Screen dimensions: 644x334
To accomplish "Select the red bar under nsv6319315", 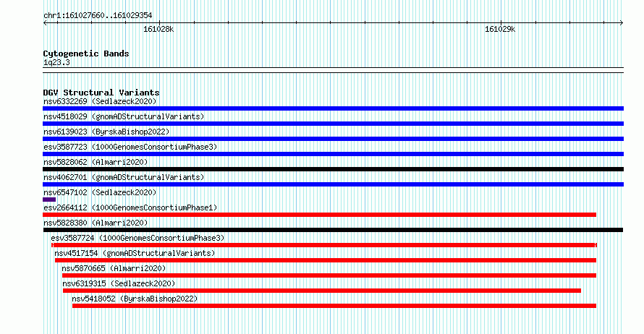I will [322, 291].
